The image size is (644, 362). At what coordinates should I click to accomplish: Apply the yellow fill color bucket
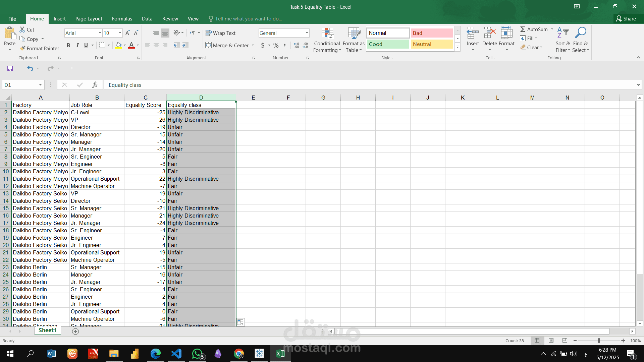pos(119,45)
